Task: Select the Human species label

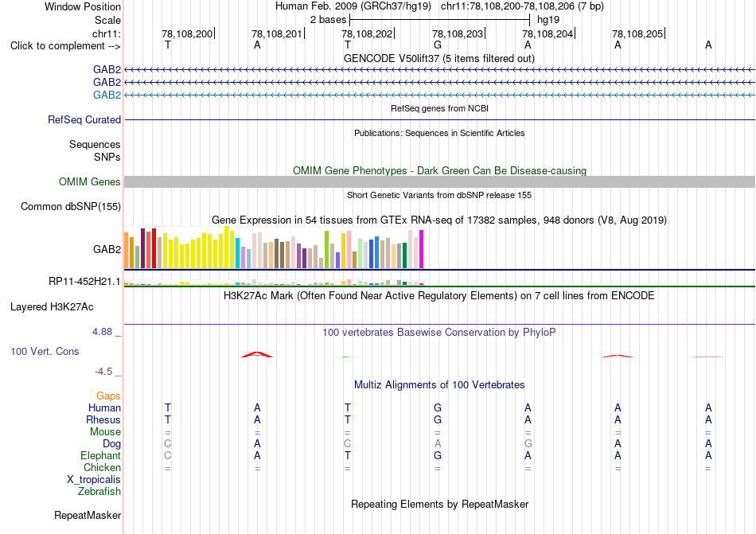Action: tap(104, 407)
